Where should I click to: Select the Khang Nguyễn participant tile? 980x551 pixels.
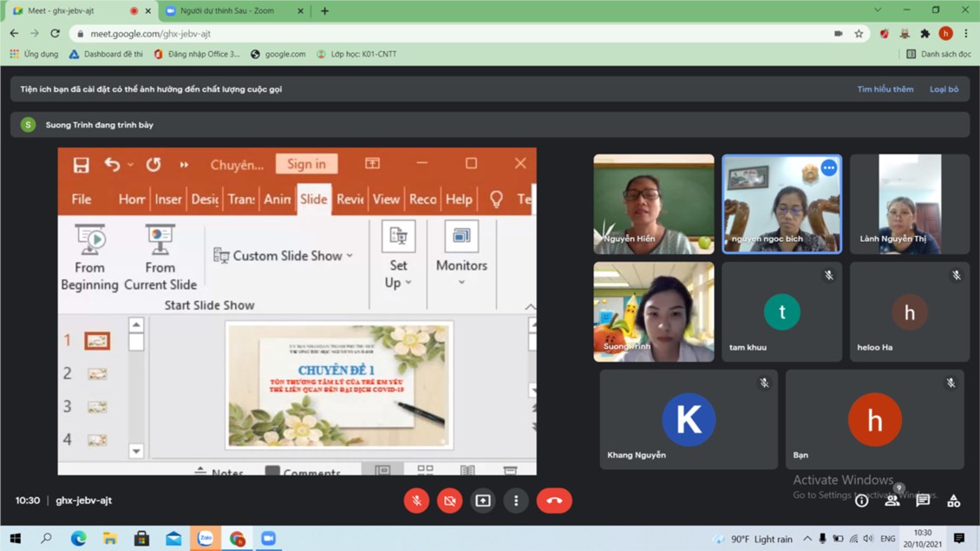click(x=689, y=419)
